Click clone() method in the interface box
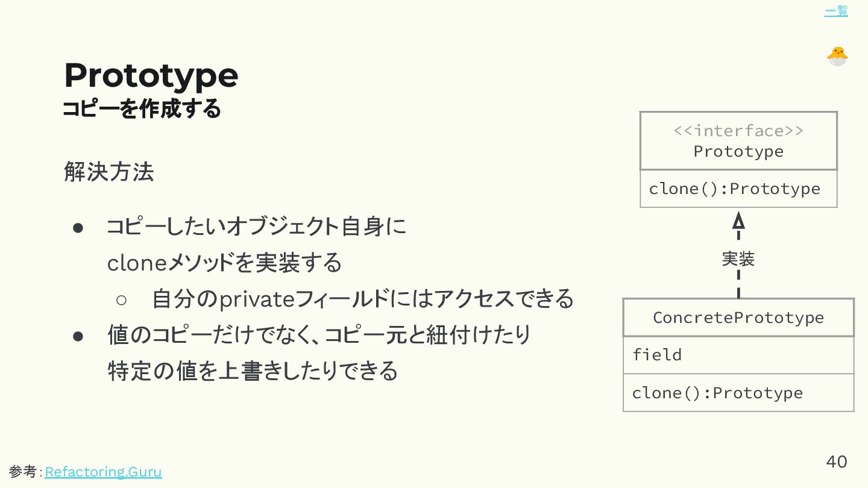 pyautogui.click(x=734, y=189)
